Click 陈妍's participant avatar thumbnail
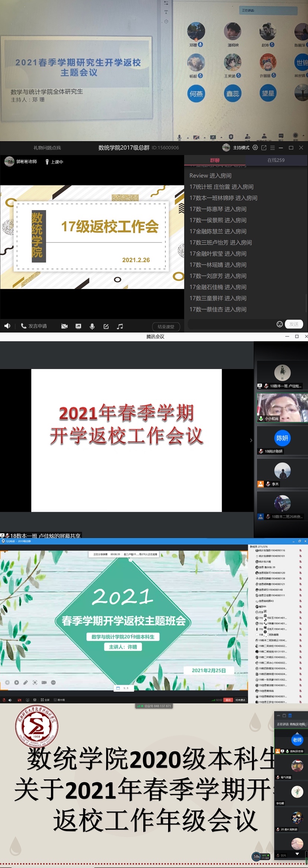 (282, 438)
